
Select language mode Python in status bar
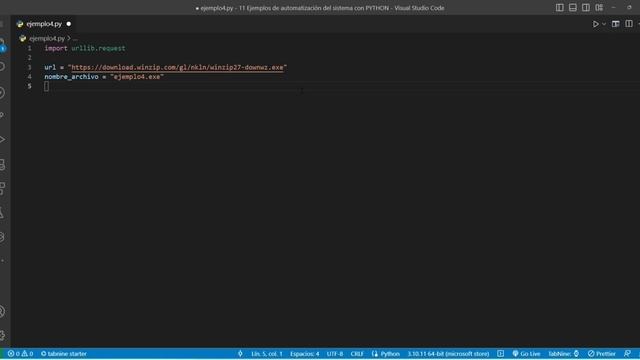pos(390,354)
